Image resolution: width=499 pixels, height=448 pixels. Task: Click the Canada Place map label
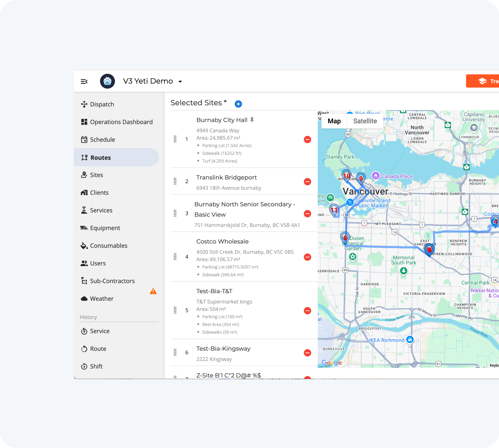coord(397,176)
